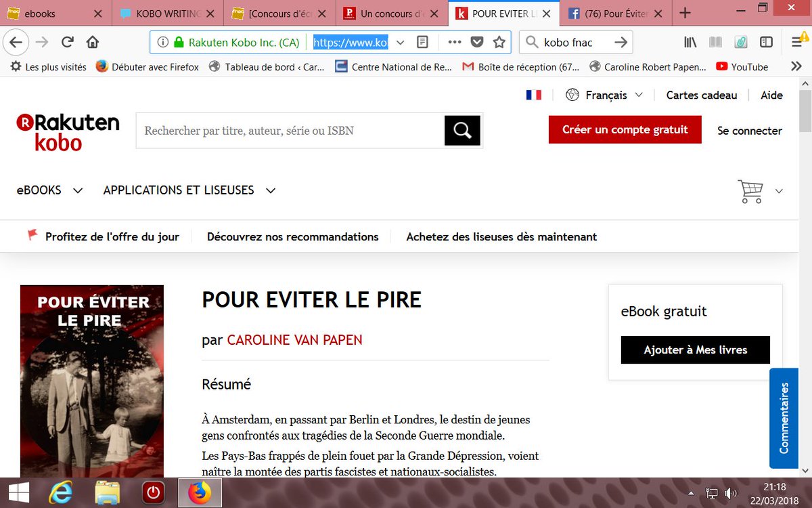The image size is (812, 508).
Task: Click Achetez des liseuses dès maintenant
Action: (x=501, y=236)
